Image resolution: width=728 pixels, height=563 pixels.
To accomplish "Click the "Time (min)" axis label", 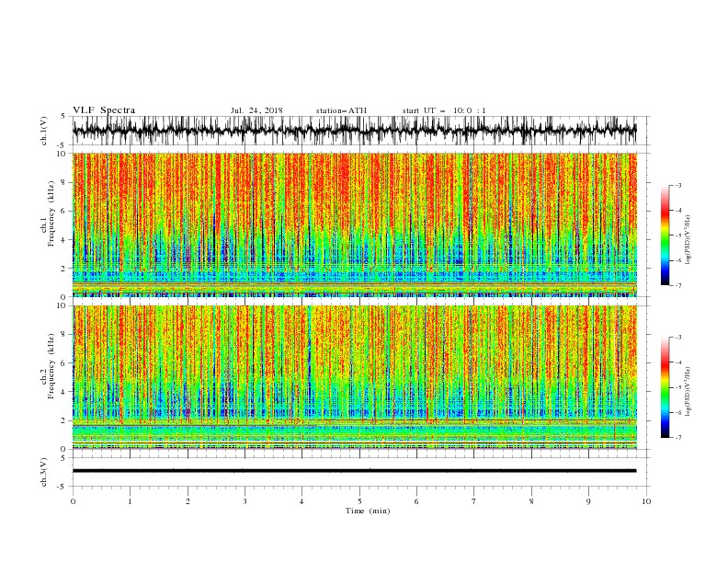I will click(x=368, y=511).
